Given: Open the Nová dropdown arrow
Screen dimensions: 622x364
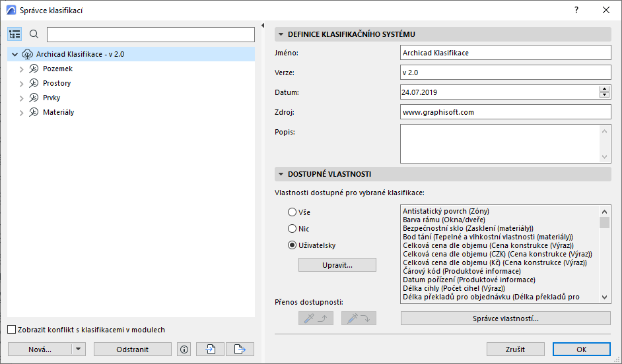Looking at the screenshot, I should point(78,349).
